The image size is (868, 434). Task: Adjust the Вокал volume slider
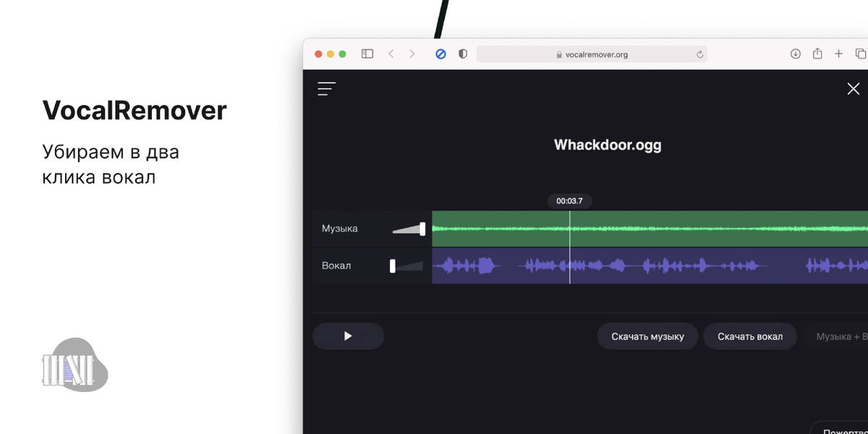[x=407, y=265]
